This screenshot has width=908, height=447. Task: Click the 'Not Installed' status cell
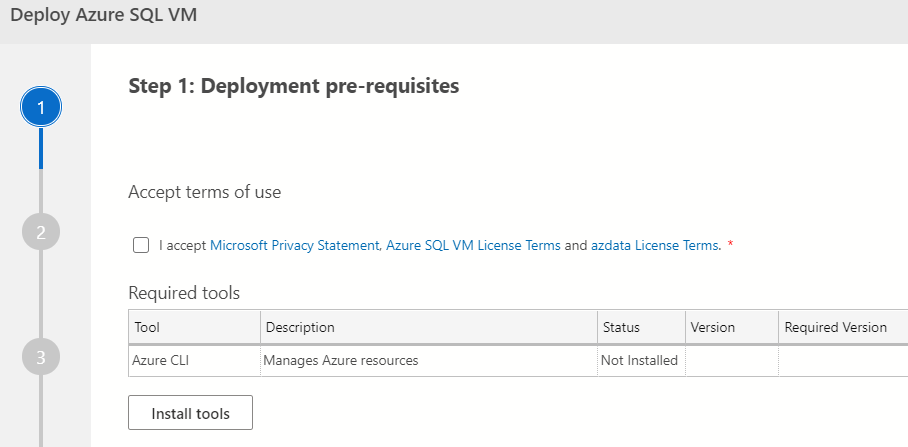point(639,360)
